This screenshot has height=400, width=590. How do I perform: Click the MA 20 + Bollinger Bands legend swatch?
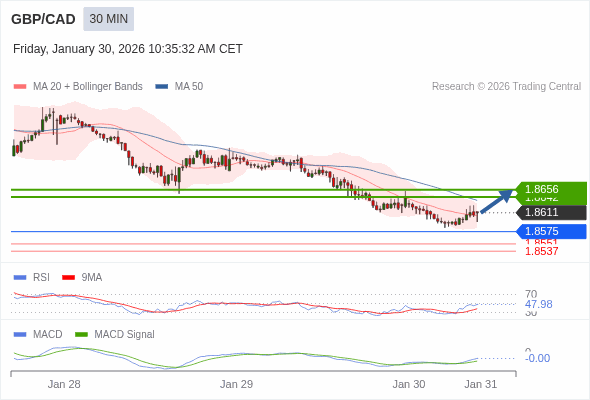20,87
